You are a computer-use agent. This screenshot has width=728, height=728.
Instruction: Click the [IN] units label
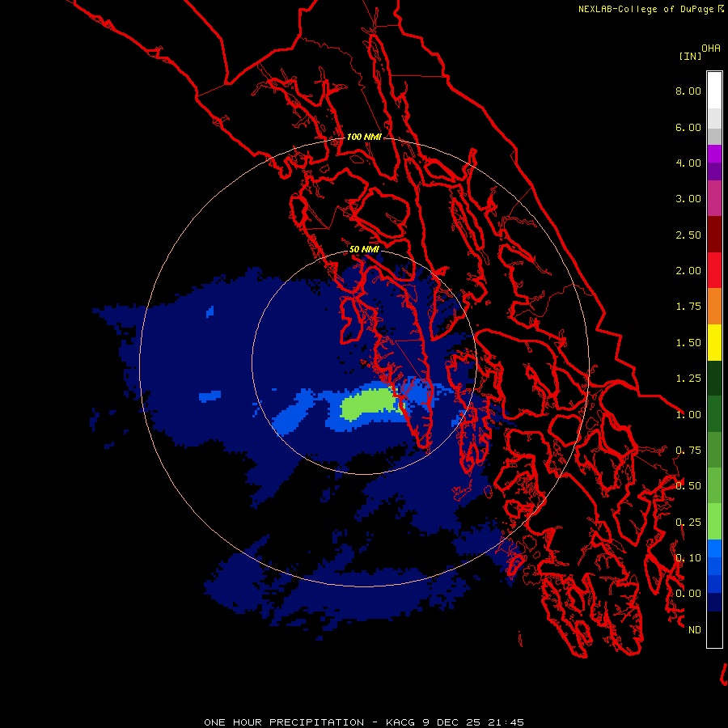click(690, 56)
